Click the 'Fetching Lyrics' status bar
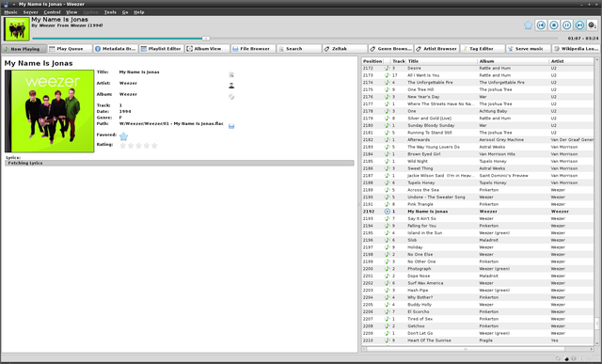602x364 pixels. point(180,163)
